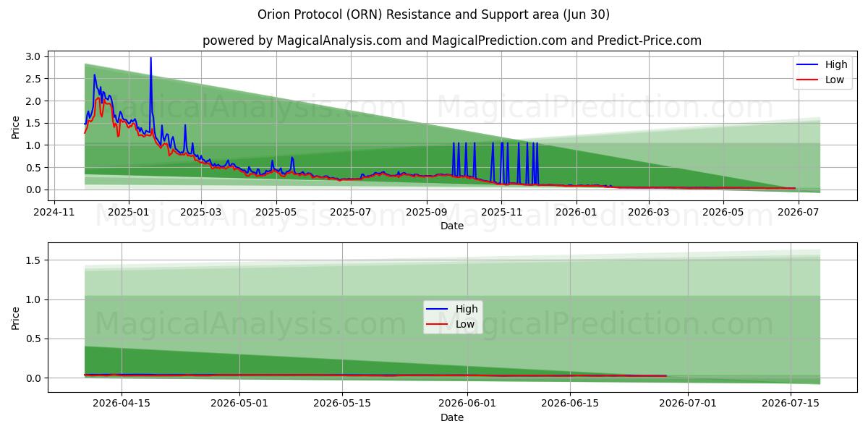Click the '2.5' price tick on top chart

tap(33, 79)
